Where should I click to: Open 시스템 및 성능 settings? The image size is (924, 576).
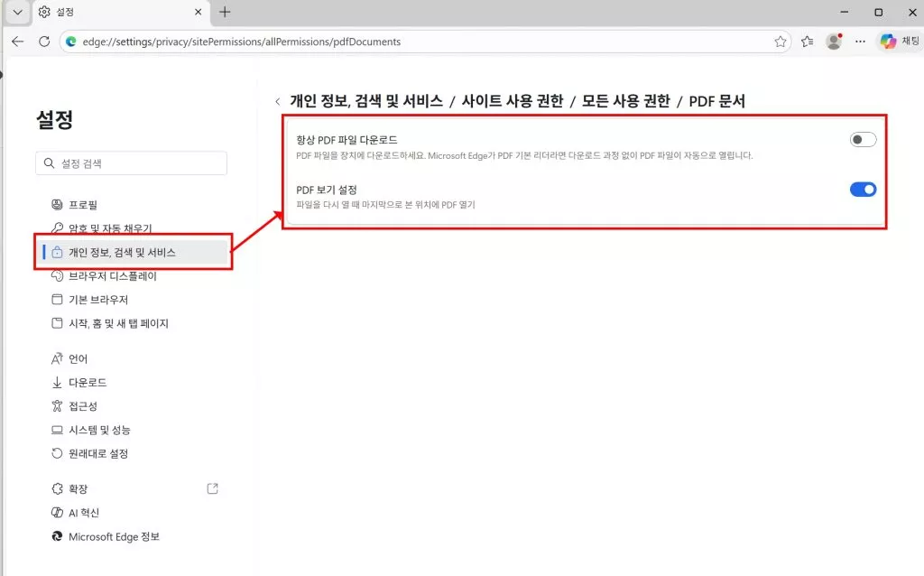94,430
